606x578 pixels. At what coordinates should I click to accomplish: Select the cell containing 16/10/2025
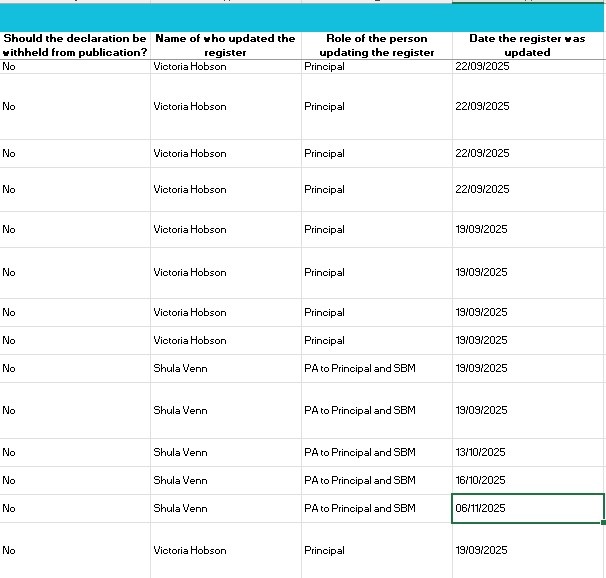point(527,480)
